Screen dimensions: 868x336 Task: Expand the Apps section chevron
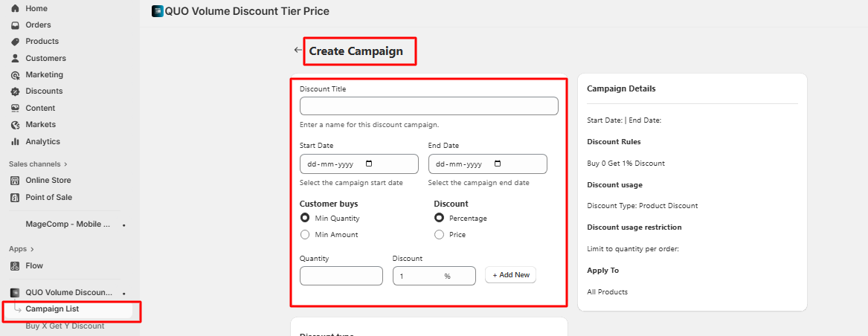pyautogui.click(x=33, y=249)
